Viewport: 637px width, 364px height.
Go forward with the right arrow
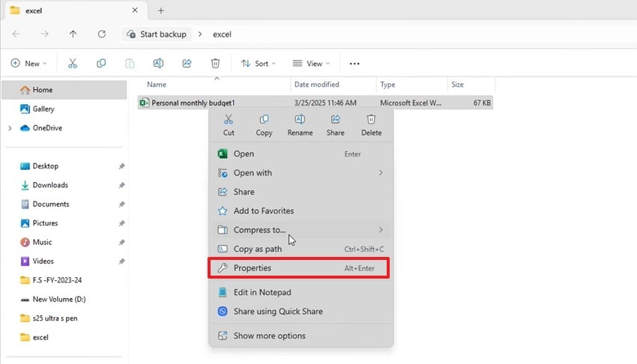45,34
